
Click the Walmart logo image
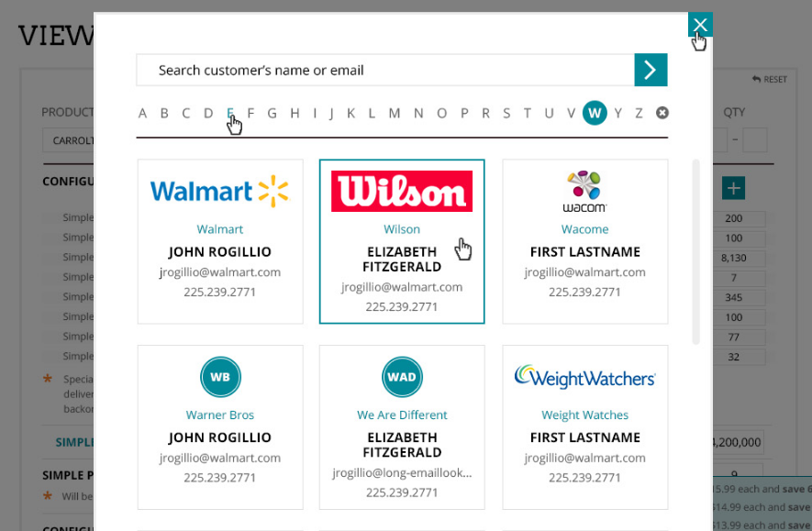[219, 192]
